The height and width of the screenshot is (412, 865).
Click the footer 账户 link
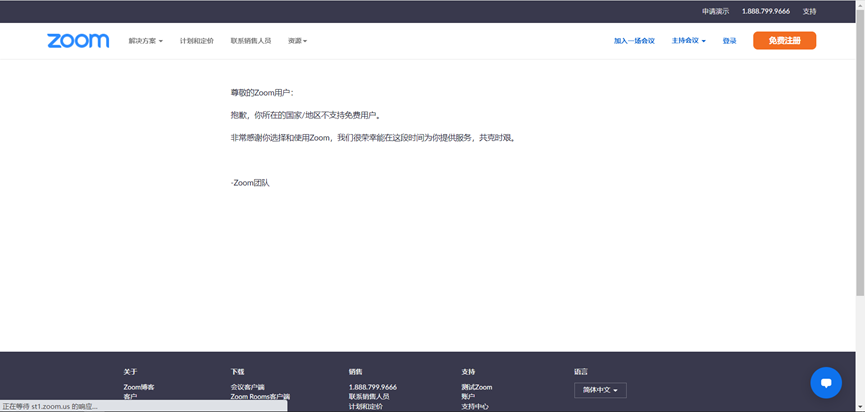click(x=468, y=397)
